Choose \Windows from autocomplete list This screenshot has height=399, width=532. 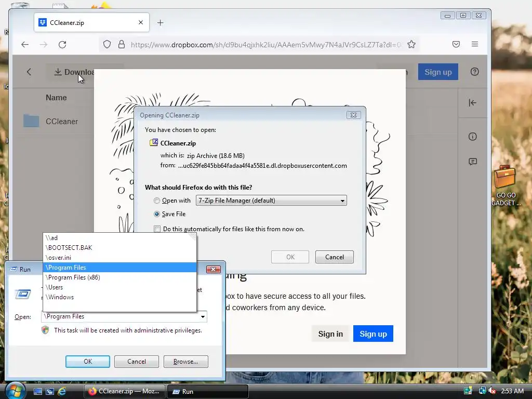click(x=119, y=297)
